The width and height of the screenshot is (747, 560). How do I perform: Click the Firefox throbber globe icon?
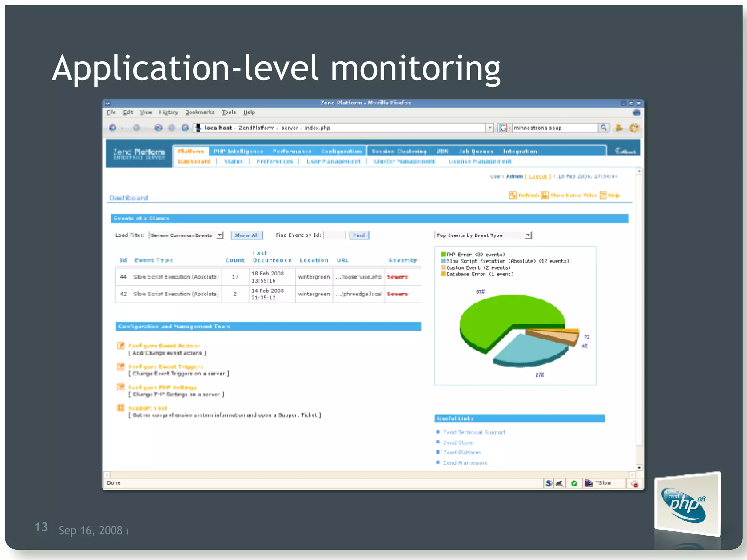[636, 112]
